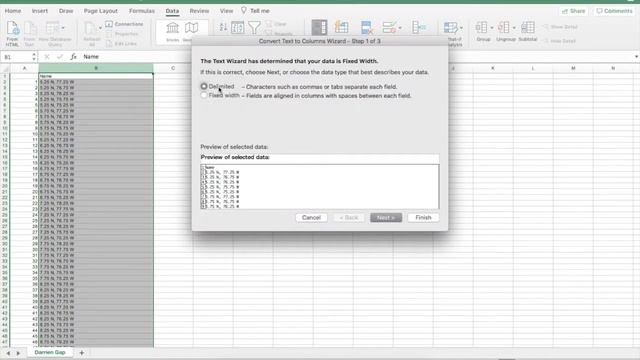Add a new sheet with plus button
This screenshot has height=360, width=640.
pos(81,353)
